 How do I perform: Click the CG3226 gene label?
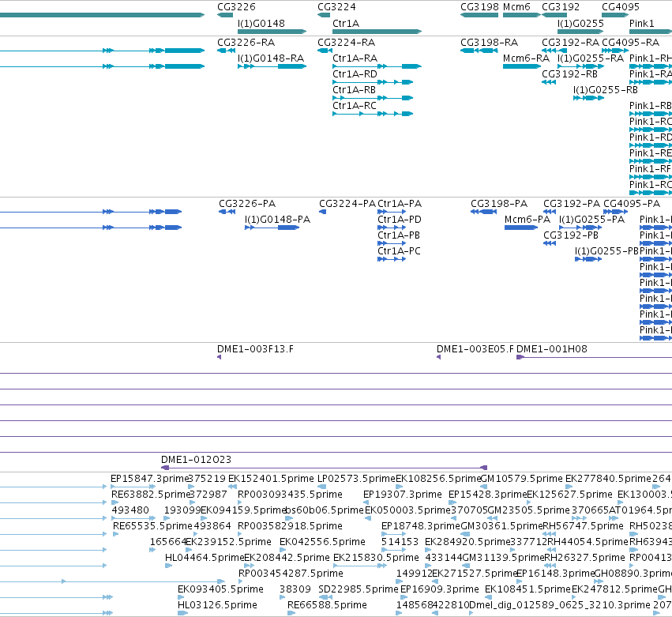point(236,7)
